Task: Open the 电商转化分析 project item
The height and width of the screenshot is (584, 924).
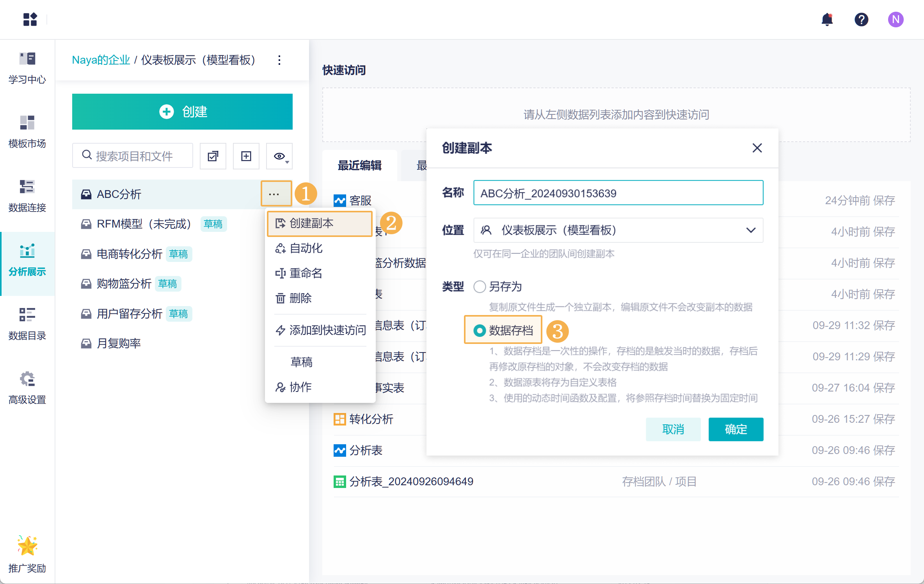Action: coord(130,254)
